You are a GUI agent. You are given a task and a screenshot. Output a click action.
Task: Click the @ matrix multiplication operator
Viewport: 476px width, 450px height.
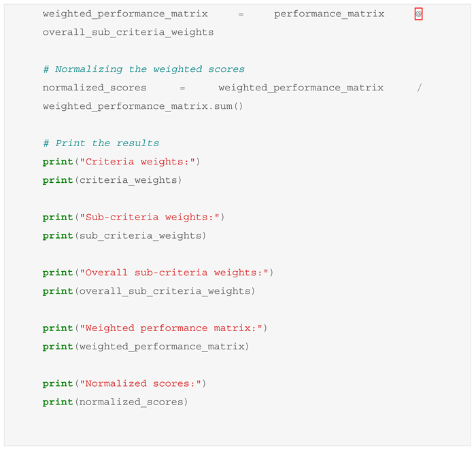pos(418,14)
